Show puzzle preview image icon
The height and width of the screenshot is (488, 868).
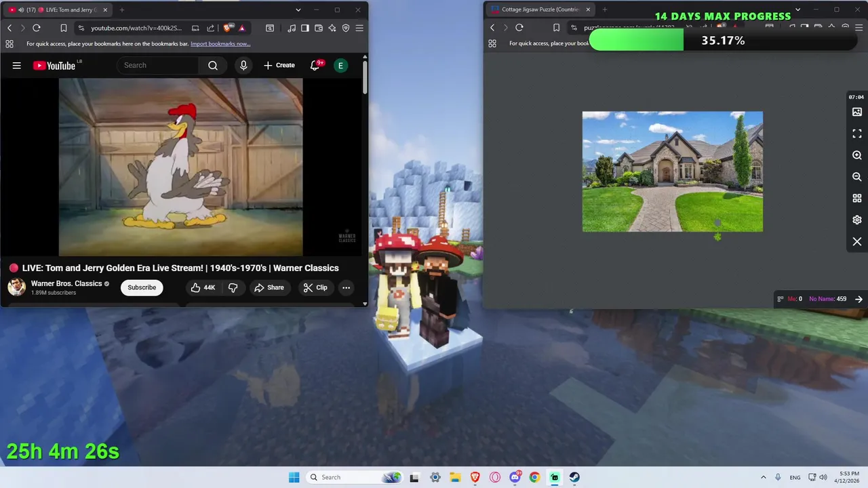point(857,112)
